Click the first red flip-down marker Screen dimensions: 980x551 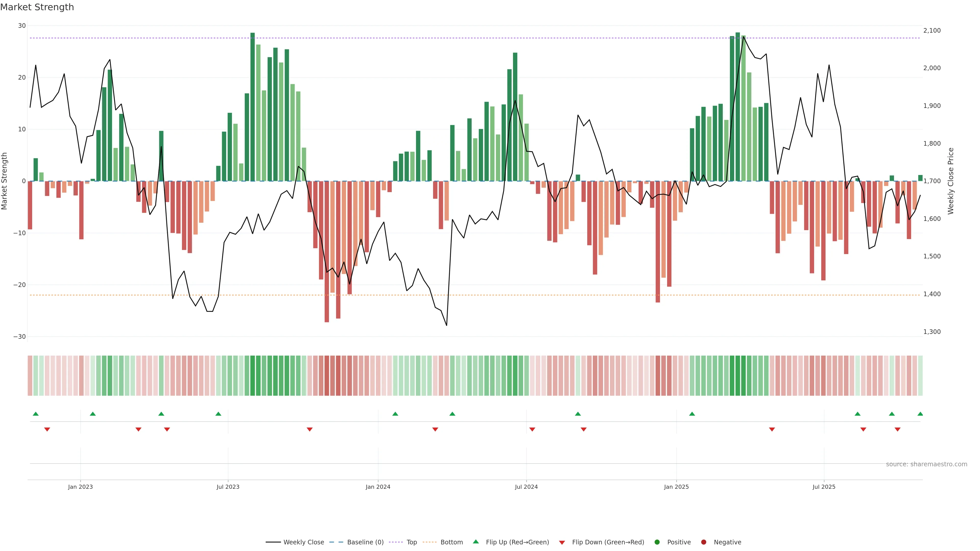coord(47,429)
